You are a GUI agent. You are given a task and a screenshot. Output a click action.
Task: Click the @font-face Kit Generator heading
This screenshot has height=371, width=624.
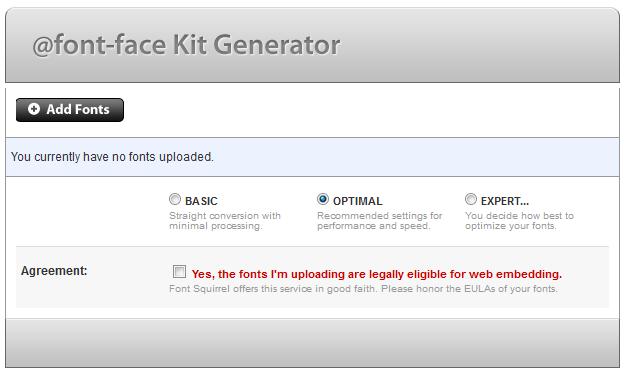[186, 45]
